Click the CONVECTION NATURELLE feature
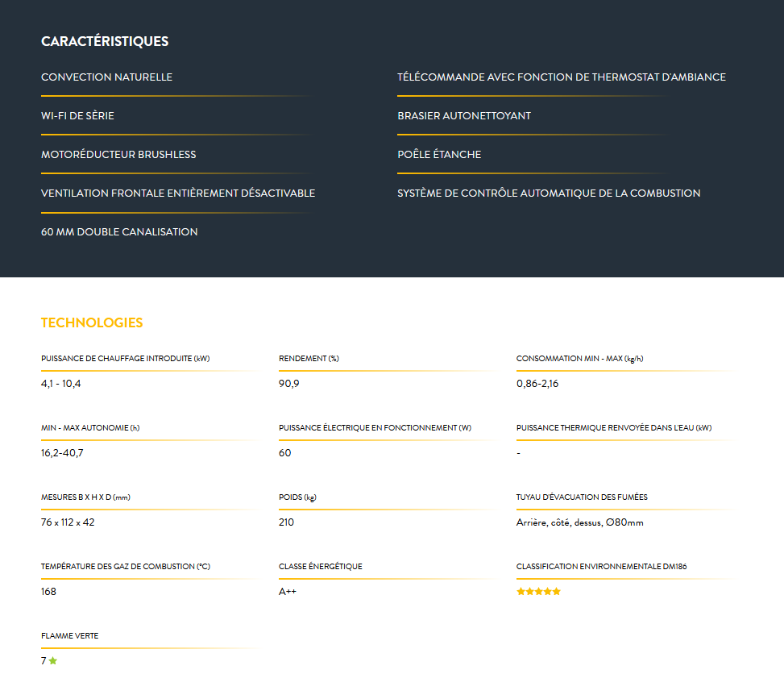 click(106, 77)
